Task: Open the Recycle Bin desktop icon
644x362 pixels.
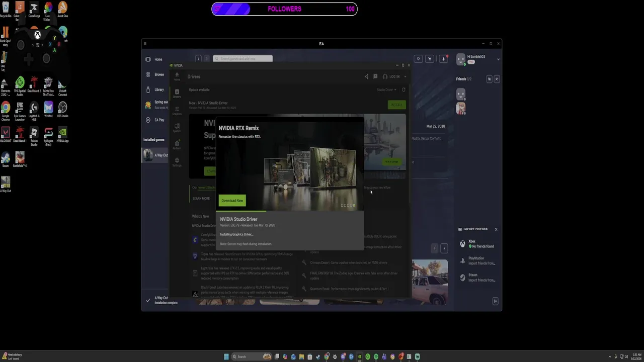Action: pos(6,10)
